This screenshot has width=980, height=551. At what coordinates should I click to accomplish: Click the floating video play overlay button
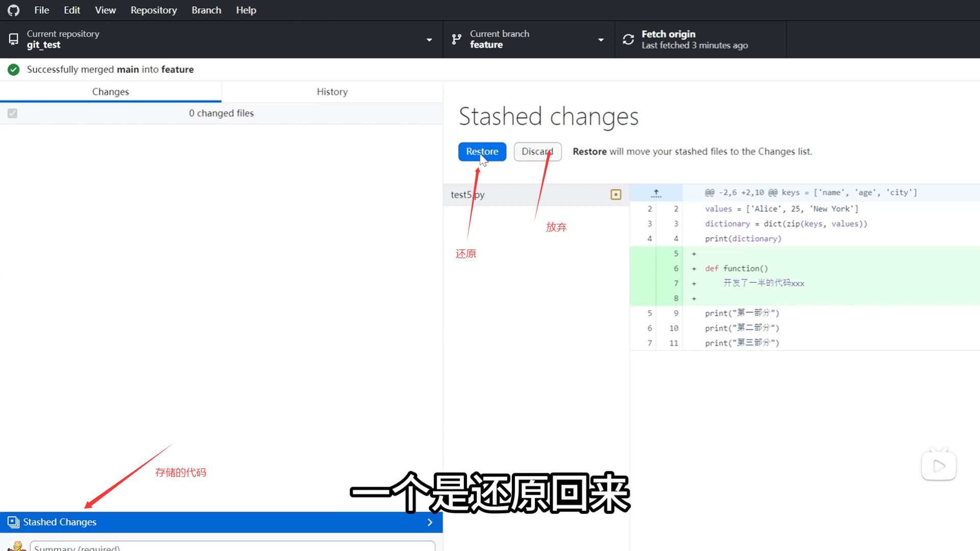pos(939,465)
